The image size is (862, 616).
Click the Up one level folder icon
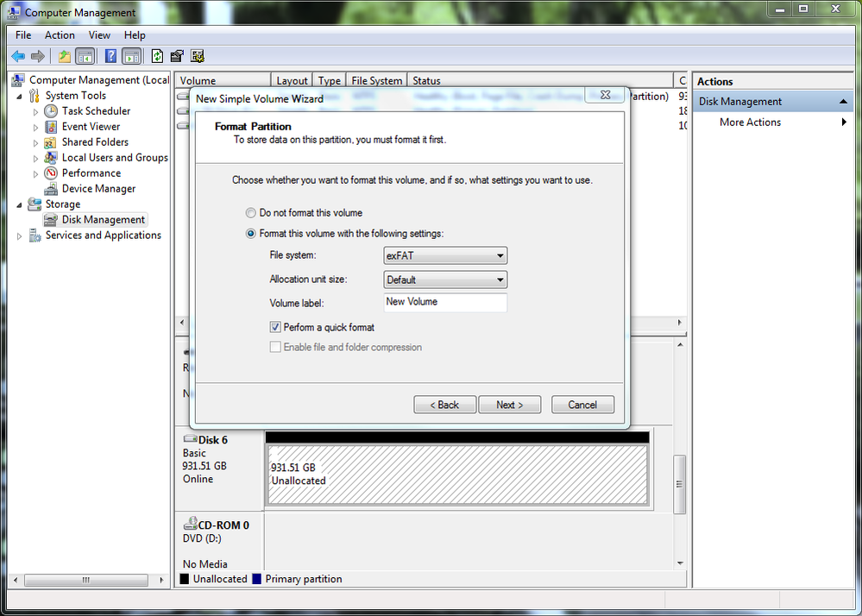[x=65, y=56]
